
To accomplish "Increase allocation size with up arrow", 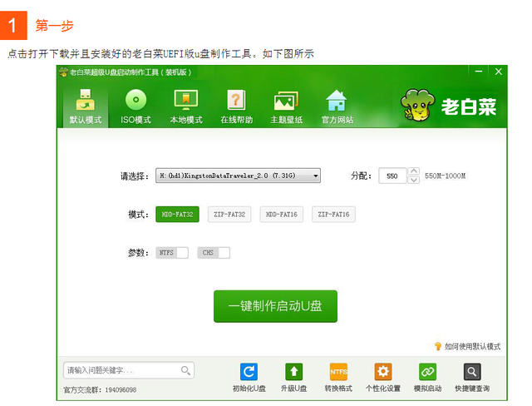I will coord(414,171).
